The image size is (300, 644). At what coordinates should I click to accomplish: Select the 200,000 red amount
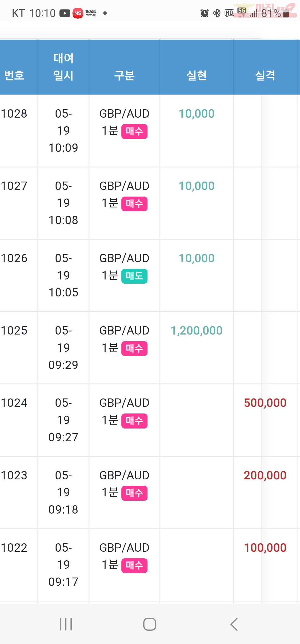tap(265, 475)
